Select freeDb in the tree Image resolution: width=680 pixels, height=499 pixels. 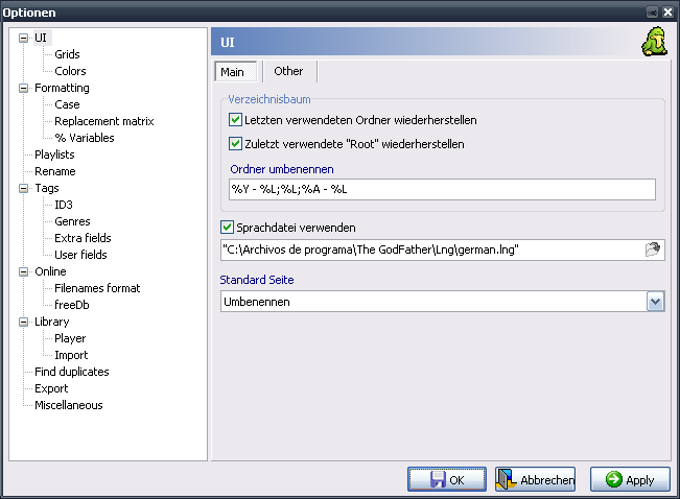[x=72, y=305]
